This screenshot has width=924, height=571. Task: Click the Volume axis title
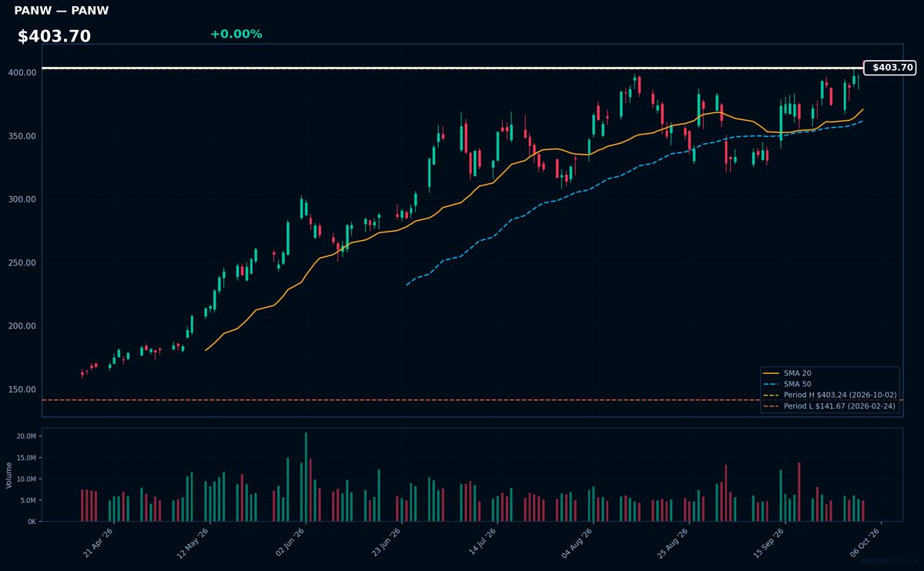click(9, 475)
